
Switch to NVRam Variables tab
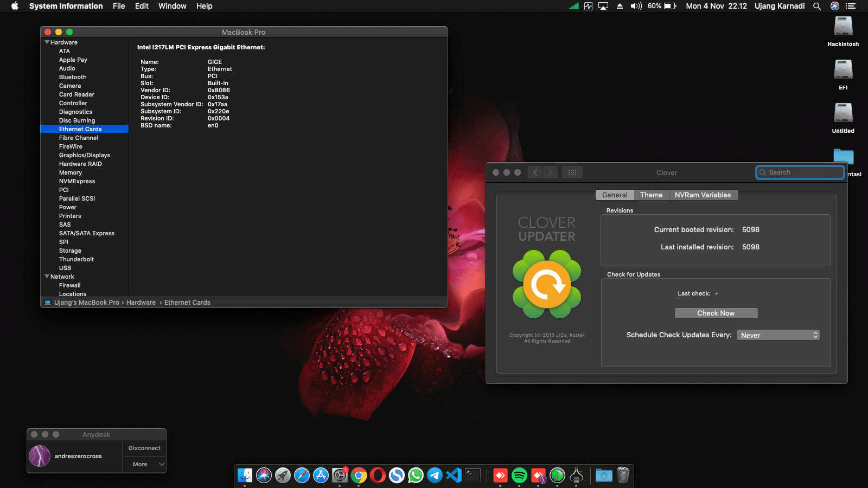coord(703,195)
